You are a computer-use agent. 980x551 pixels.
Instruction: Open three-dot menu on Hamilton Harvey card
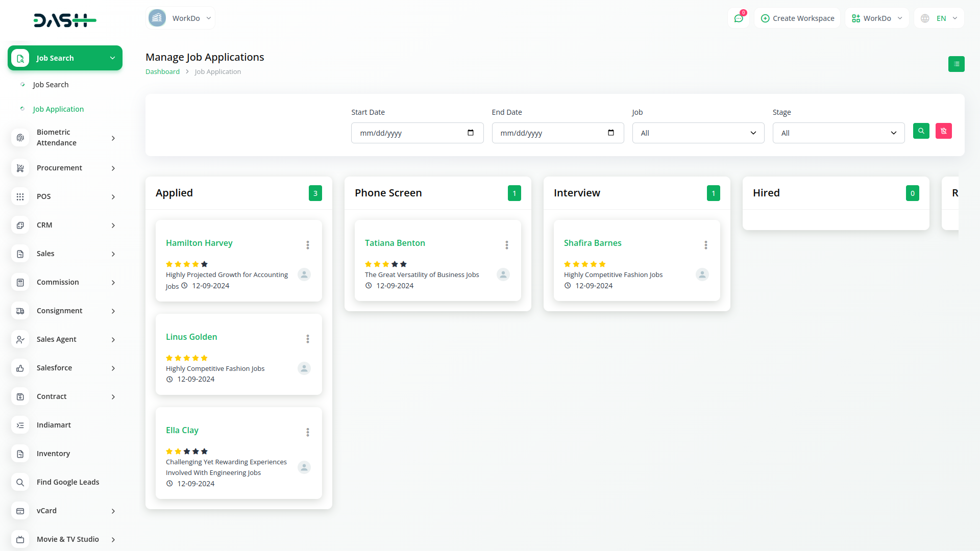[308, 245]
